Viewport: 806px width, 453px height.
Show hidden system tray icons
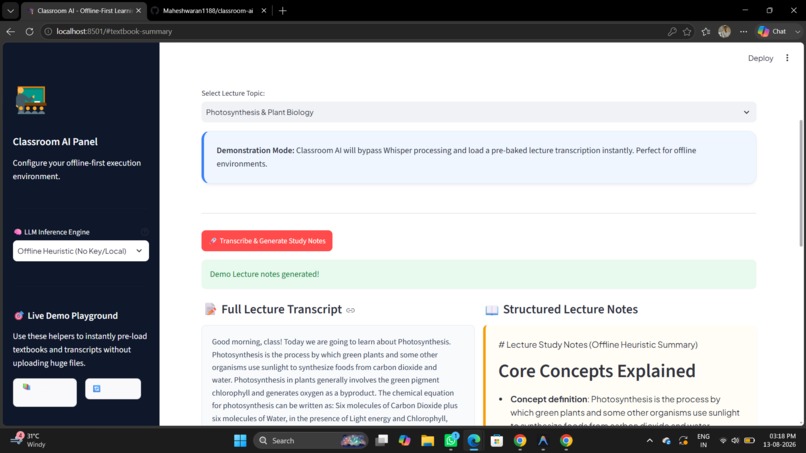[650, 441]
